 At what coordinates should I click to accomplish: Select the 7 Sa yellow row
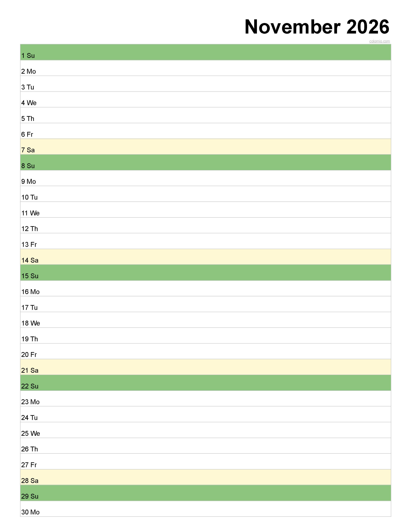[205, 147]
